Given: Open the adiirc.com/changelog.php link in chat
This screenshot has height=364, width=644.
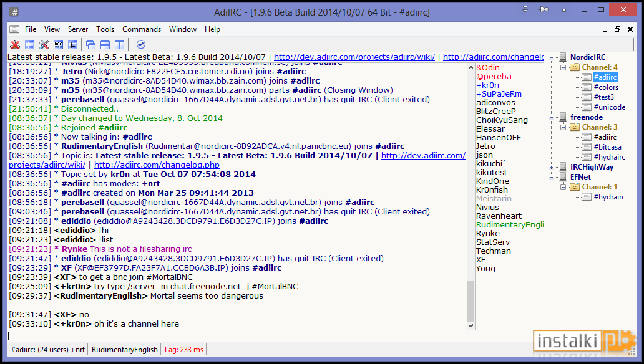Looking at the screenshot, I should coord(157,165).
